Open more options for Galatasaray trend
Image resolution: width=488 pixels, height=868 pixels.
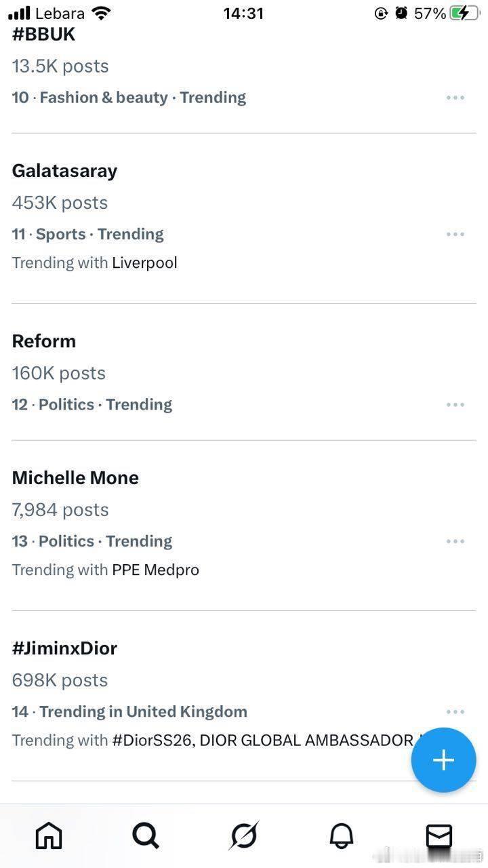point(455,235)
